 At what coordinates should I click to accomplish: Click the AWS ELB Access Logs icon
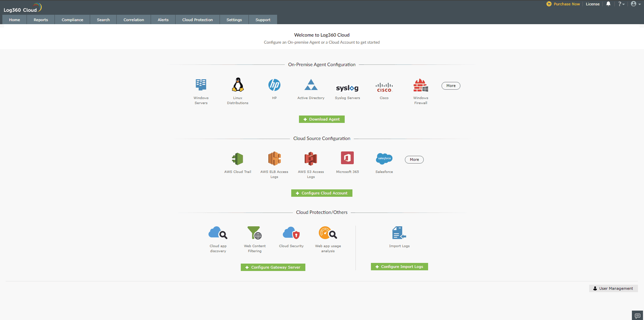pos(274,158)
